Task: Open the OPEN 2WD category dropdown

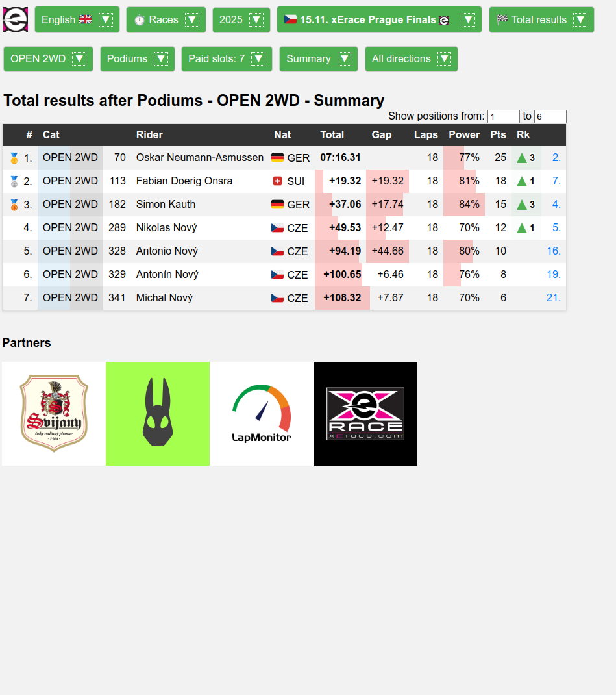Action: click(x=48, y=59)
